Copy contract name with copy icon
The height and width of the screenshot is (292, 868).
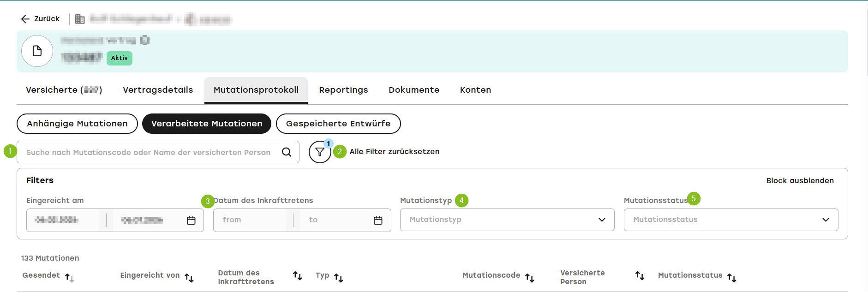[145, 41]
